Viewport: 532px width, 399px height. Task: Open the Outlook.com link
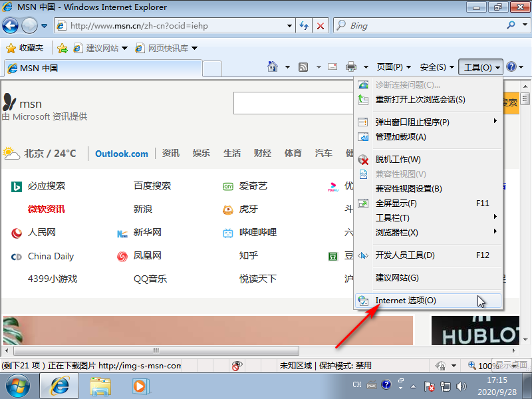coord(121,153)
